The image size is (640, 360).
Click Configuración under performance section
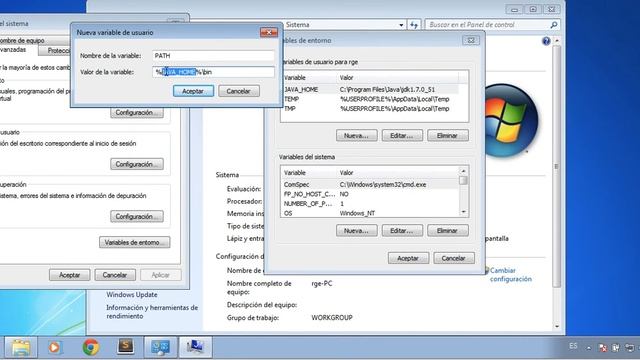pyautogui.click(x=137, y=112)
